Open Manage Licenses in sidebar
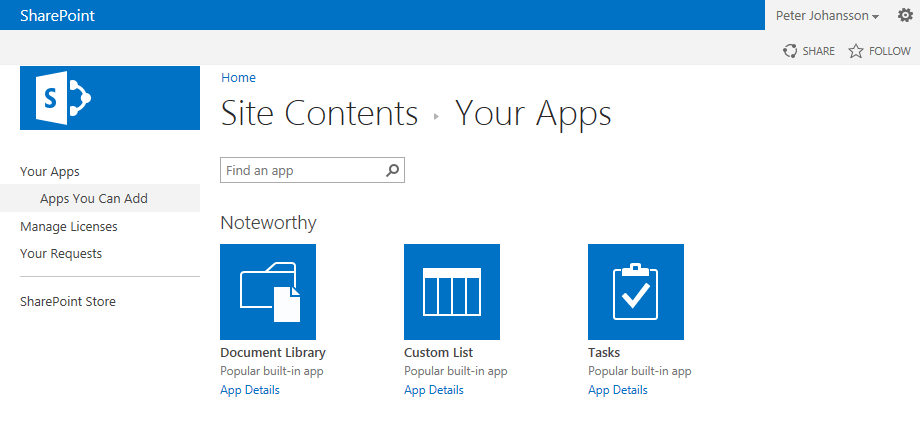Viewport: 920px width, 428px height. click(x=69, y=226)
